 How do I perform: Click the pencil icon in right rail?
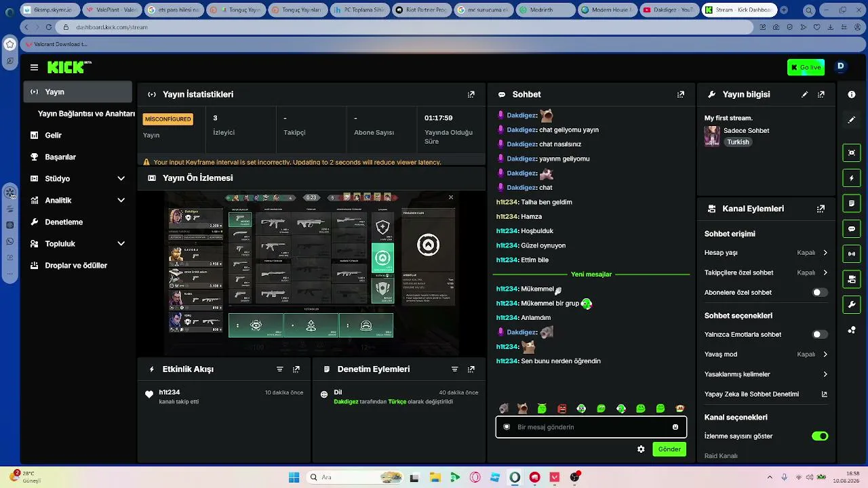click(852, 120)
